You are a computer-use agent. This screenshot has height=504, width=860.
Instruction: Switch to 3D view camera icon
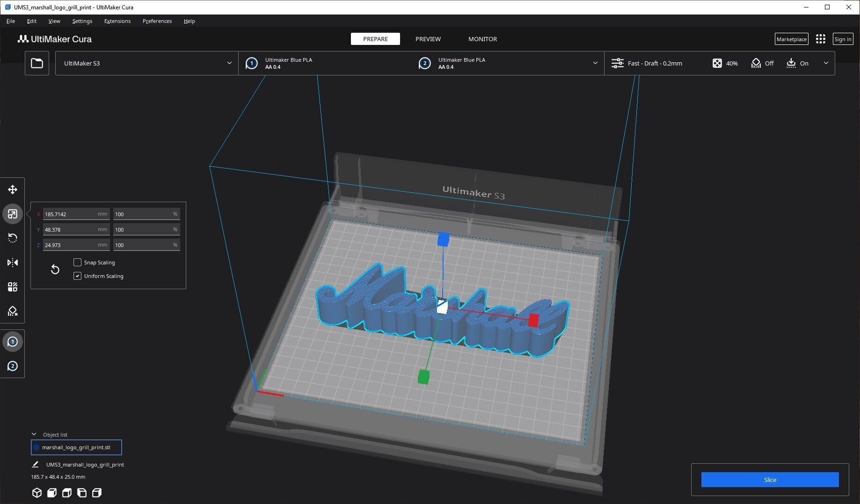(x=37, y=492)
